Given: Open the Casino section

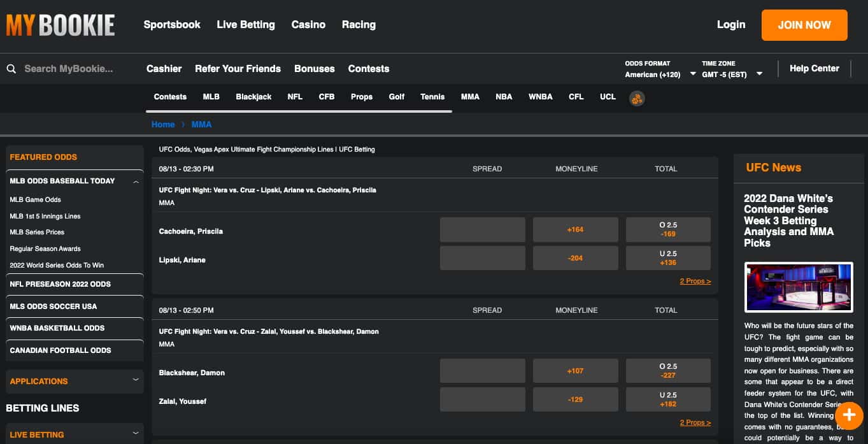Looking at the screenshot, I should (308, 25).
